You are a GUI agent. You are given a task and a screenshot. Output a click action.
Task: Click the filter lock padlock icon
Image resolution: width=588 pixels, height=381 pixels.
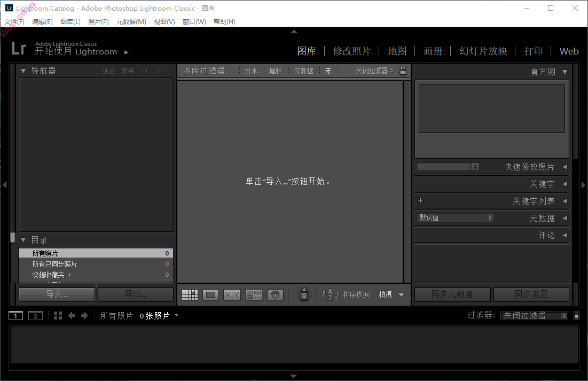click(403, 71)
